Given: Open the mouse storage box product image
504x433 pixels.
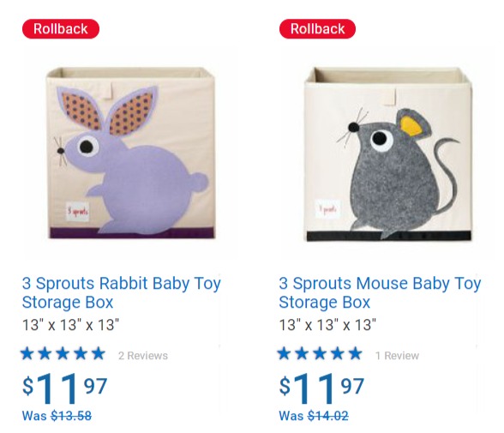Looking at the screenshot, I should pos(388,153).
